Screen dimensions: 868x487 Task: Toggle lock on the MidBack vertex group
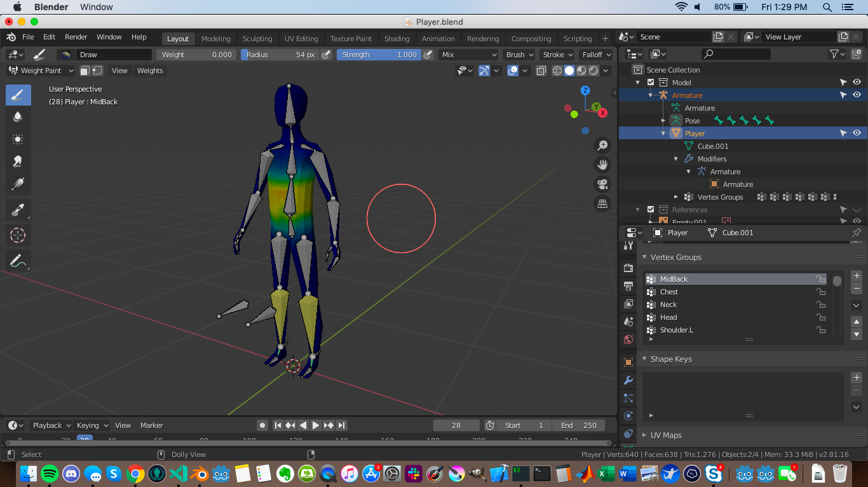point(821,279)
